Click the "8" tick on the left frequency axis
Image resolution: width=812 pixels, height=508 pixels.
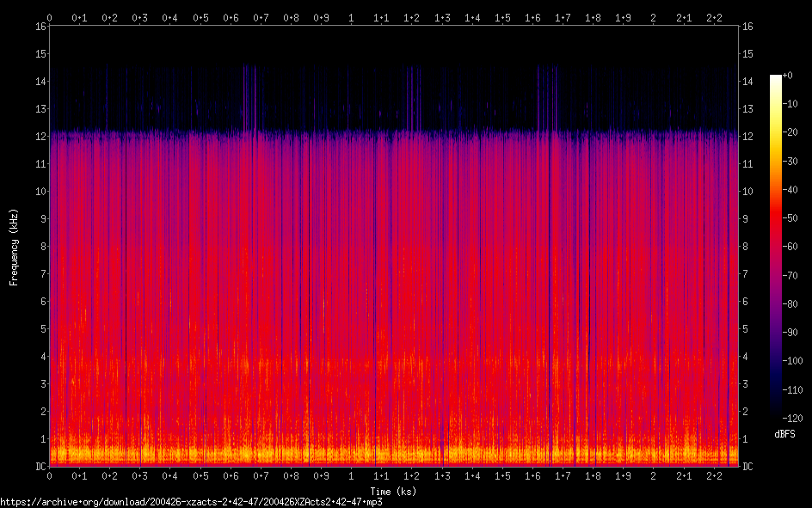[x=44, y=246]
